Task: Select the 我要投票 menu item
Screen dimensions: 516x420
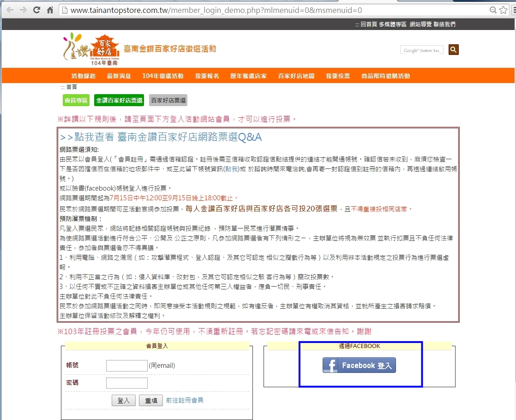Action: (x=338, y=76)
